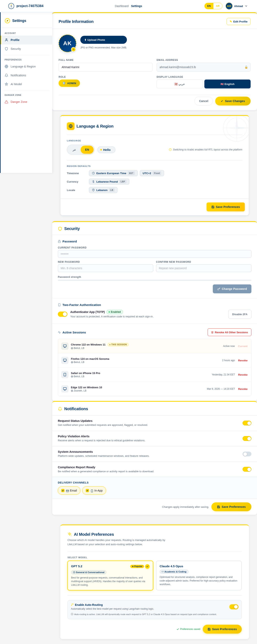Toggle Compliance Report Ready notifications
This screenshot has width=257, height=644.
coord(247,469)
